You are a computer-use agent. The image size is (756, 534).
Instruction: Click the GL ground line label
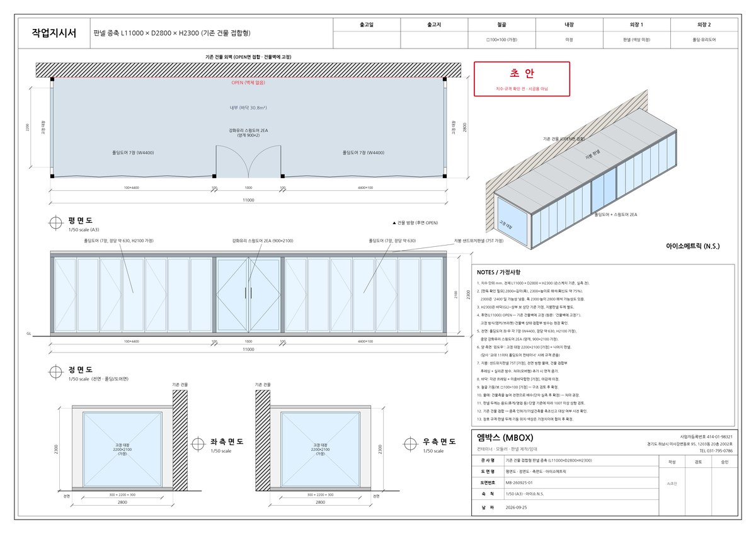coord(28,333)
